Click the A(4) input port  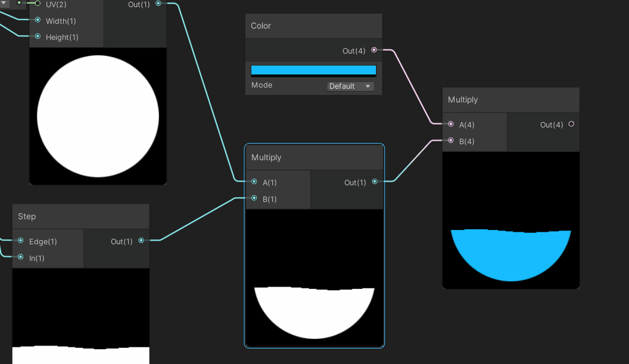451,124
